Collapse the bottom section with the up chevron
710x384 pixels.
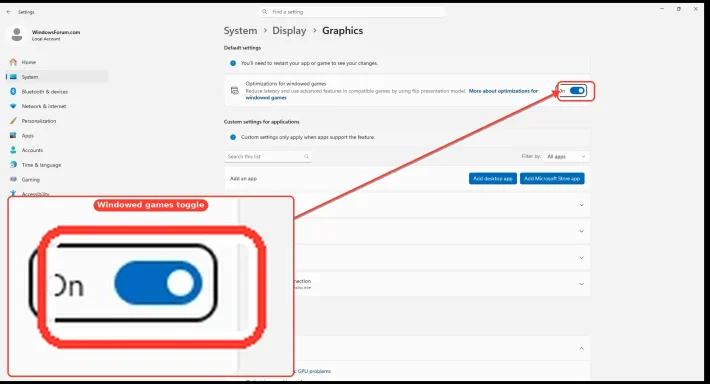581,348
